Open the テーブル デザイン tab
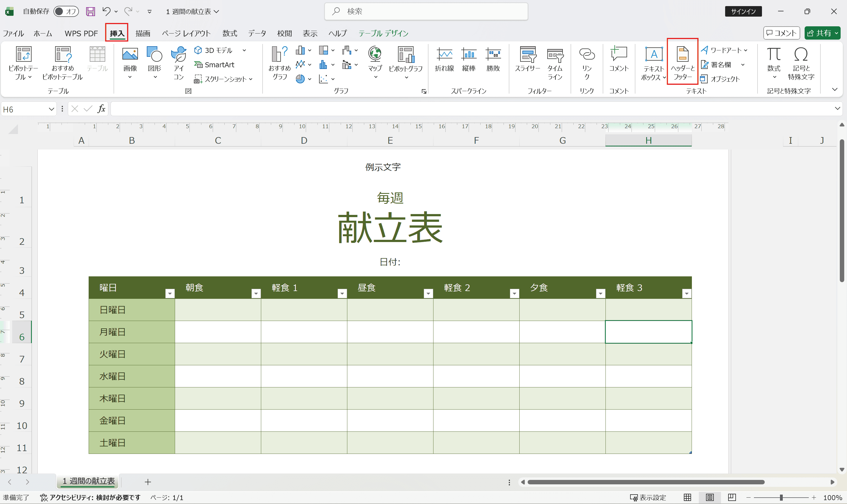This screenshot has height=504, width=847. pyautogui.click(x=383, y=33)
